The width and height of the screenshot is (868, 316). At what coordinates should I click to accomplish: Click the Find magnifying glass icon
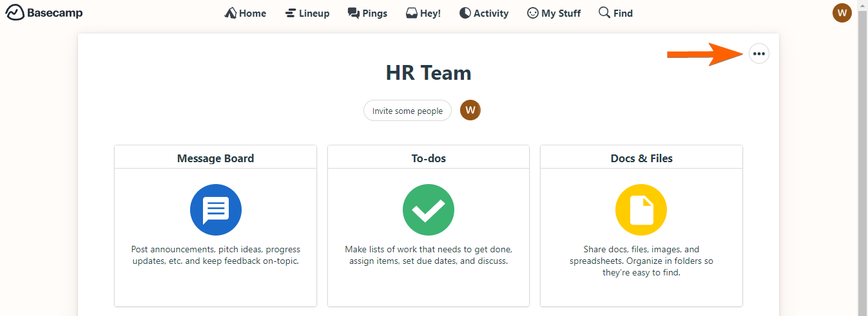point(604,13)
